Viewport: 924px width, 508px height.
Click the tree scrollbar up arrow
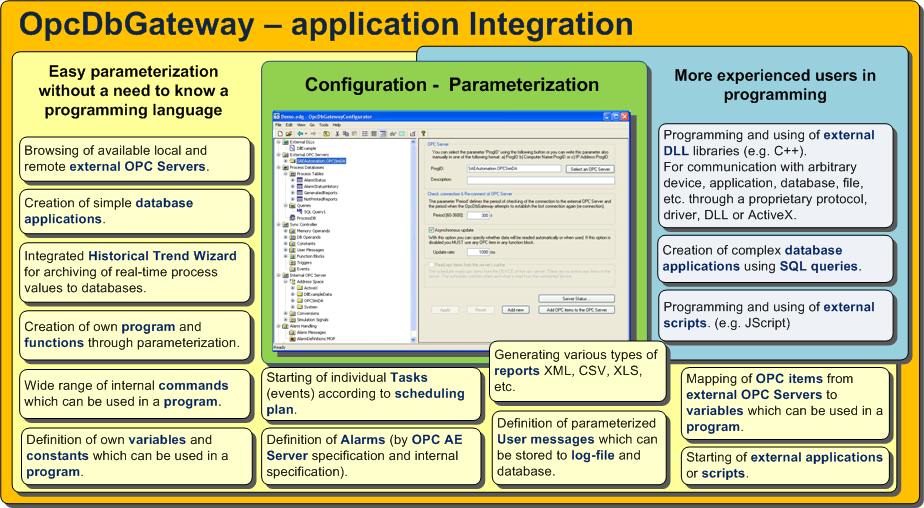coord(414,142)
